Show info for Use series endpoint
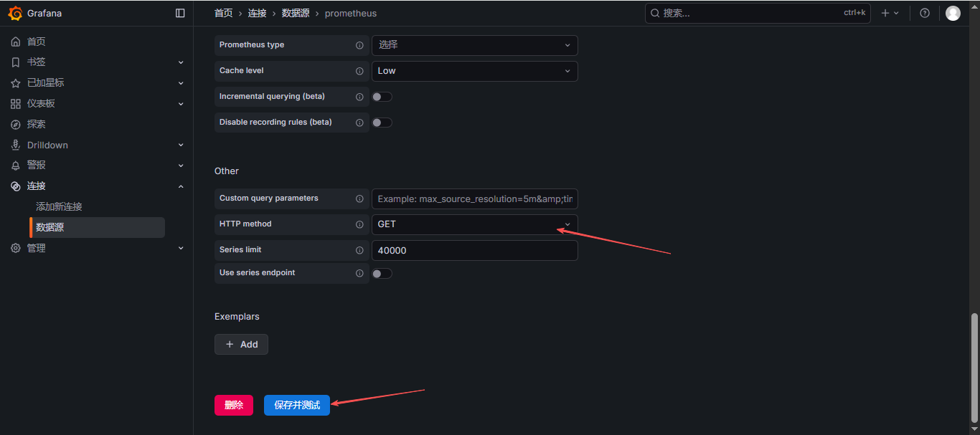 click(359, 273)
